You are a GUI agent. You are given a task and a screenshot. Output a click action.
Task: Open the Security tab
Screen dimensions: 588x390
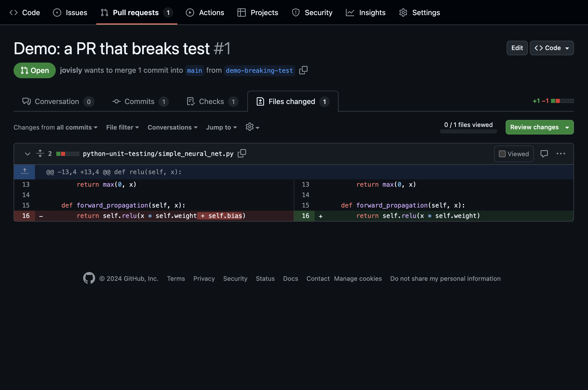tap(312, 13)
